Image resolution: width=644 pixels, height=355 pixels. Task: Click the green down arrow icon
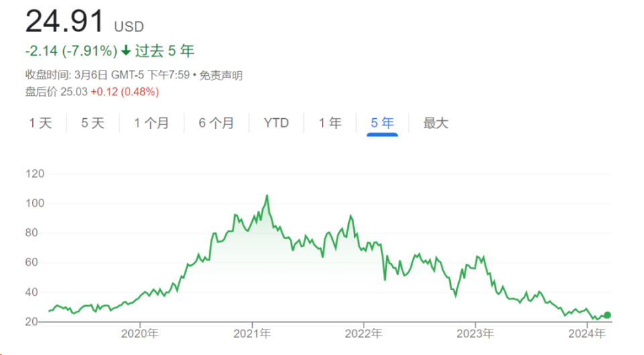pos(126,50)
